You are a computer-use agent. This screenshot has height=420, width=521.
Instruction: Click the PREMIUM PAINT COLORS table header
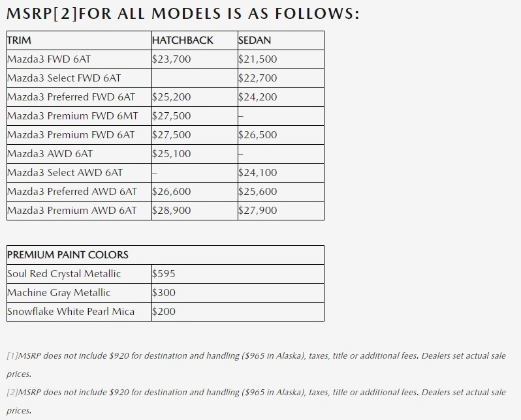[x=68, y=255]
